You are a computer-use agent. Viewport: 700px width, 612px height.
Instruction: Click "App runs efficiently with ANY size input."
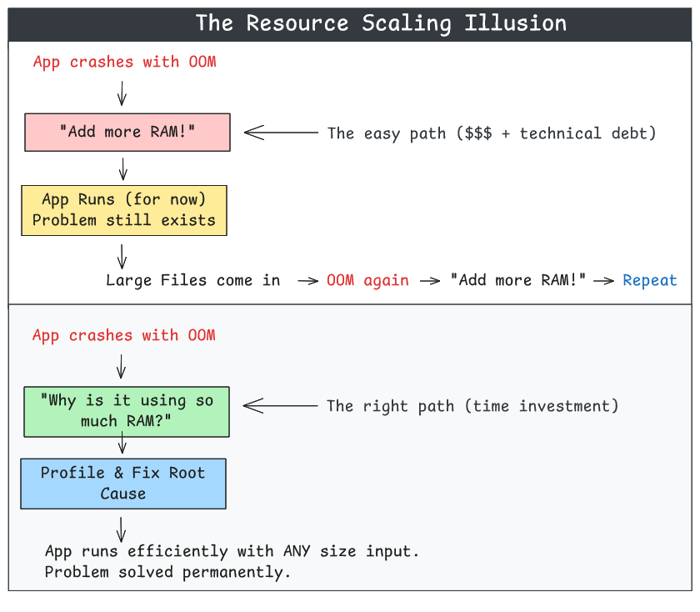231,551
